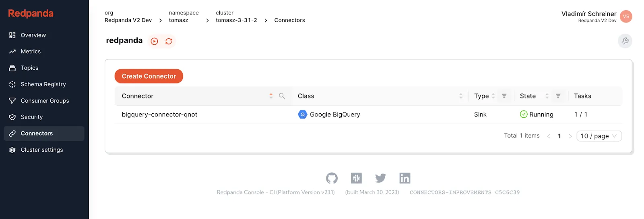The image size is (644, 219).
Task: Open the Type column filter
Action: 504,96
